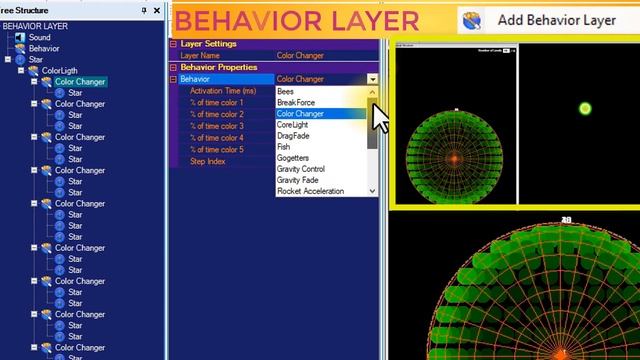Select the % of time color 2 property
This screenshot has width=640, height=360.
(216, 115)
